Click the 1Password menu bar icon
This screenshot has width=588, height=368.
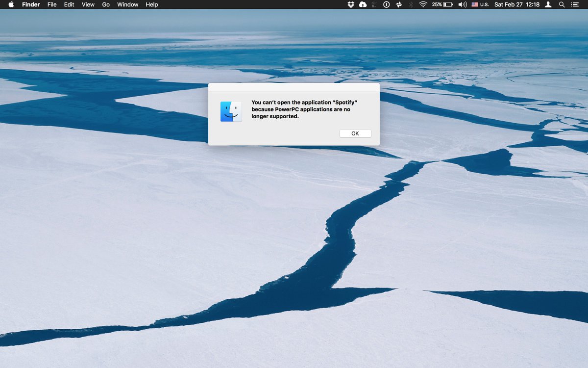click(x=386, y=4)
